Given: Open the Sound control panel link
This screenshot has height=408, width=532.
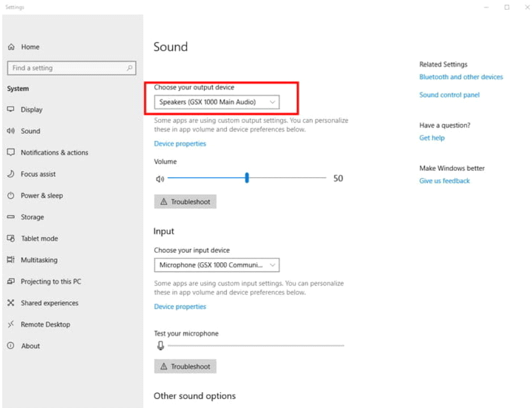Looking at the screenshot, I should 450,95.
